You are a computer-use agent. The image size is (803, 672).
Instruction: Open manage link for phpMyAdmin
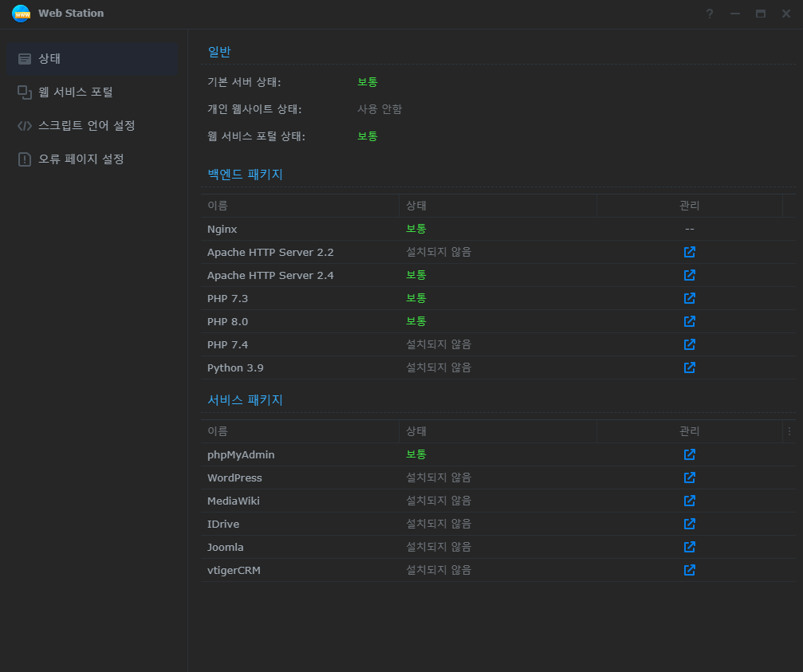[x=689, y=454]
